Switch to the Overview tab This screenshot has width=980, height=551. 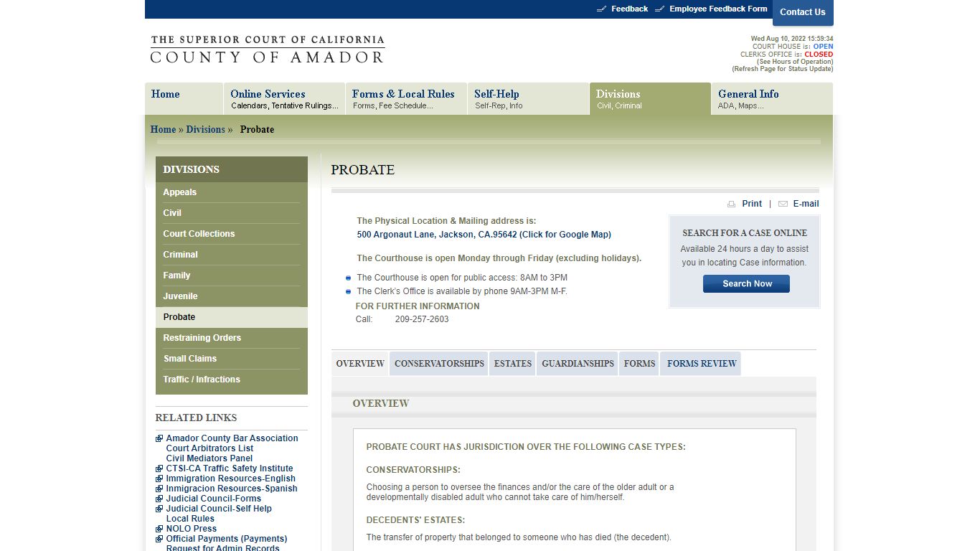[360, 364]
